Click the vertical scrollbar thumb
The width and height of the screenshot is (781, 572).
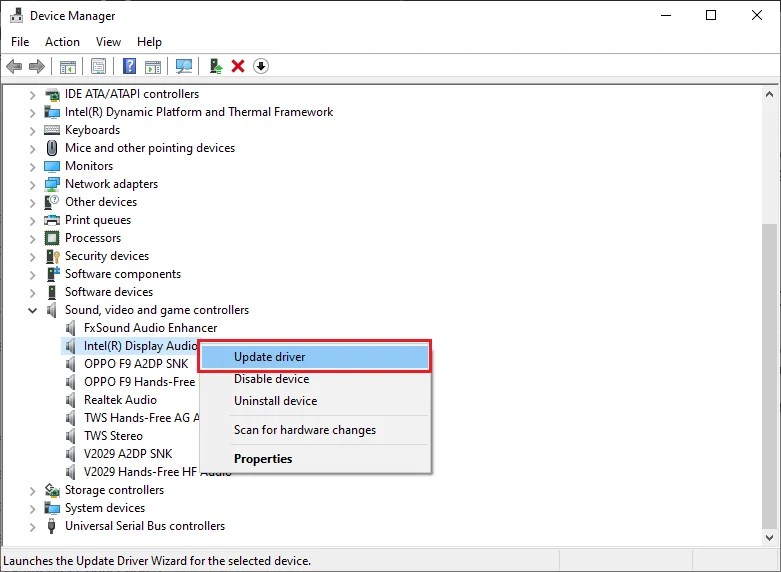tap(769, 377)
